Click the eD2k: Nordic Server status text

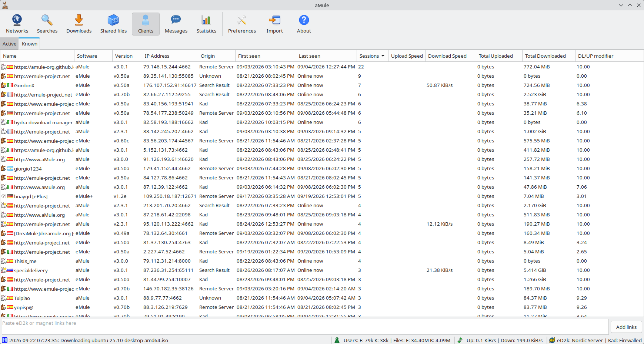(x=580, y=340)
